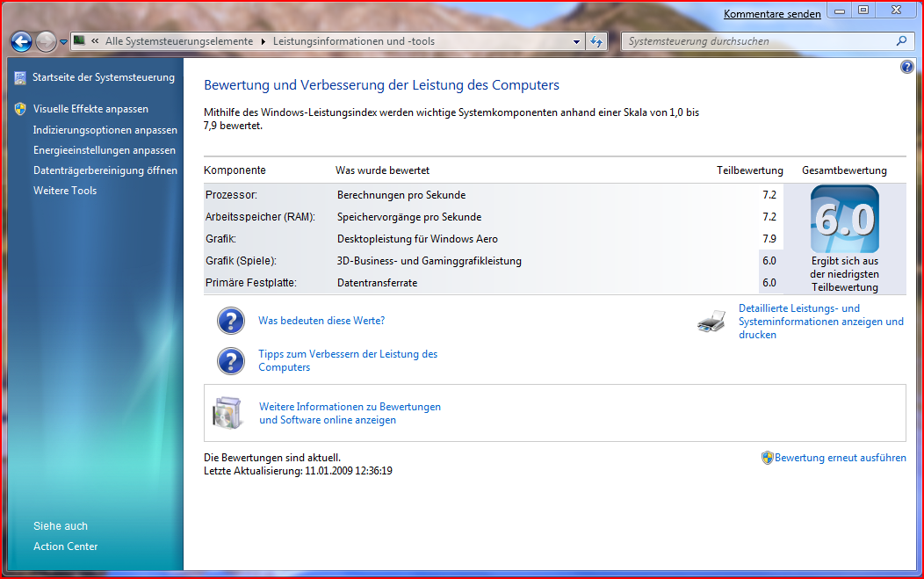Go back with the blue Back arrow
Image resolution: width=924 pixels, height=579 pixels.
pos(22,41)
